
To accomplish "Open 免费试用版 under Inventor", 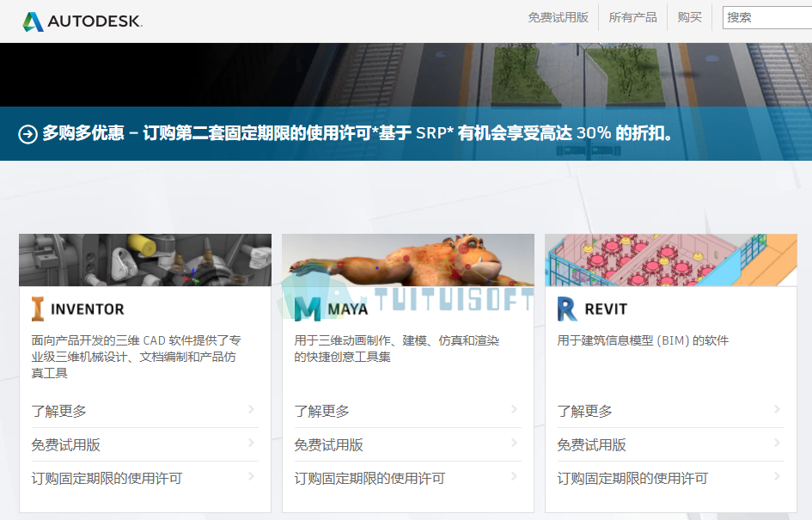I will coord(145,445).
